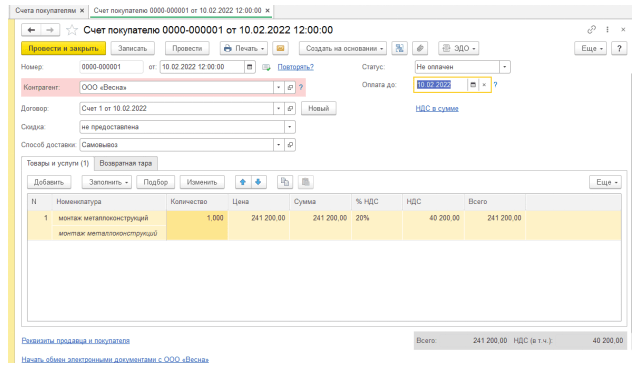Copy link to this document icon
The image size is (639, 370).
tap(591, 29)
